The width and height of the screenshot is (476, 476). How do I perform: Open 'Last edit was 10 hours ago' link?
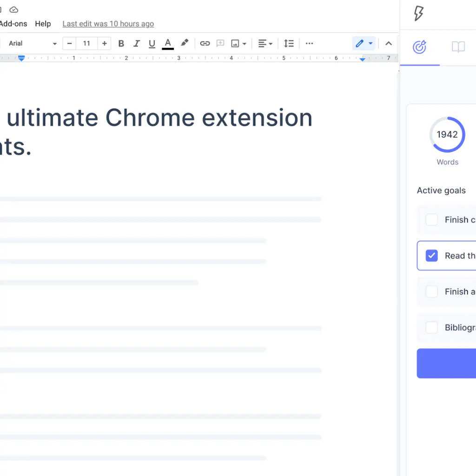click(x=108, y=24)
